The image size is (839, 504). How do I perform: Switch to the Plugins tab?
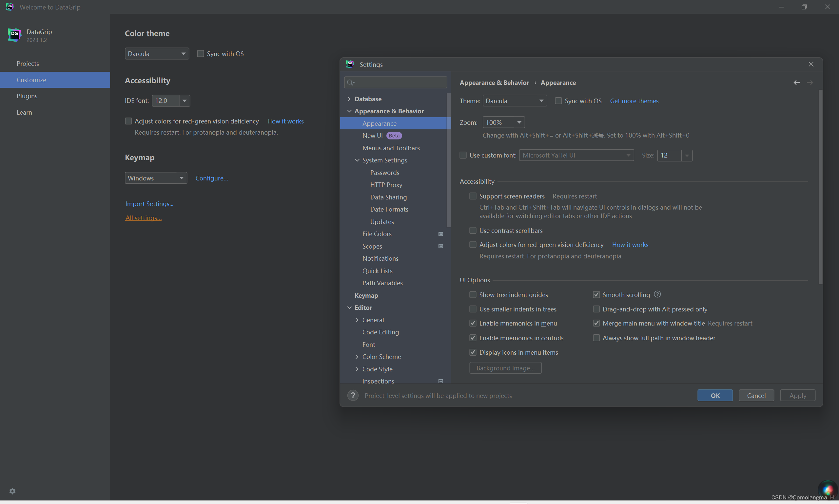pos(27,96)
